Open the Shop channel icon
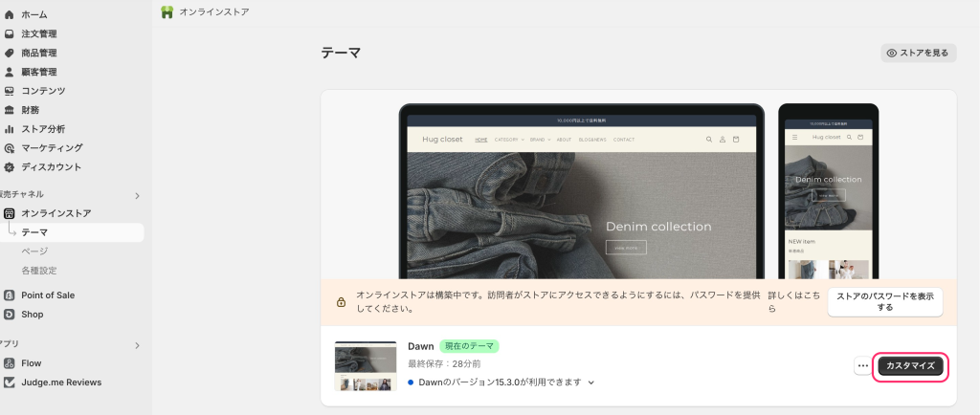980x415 pixels. pos(10,314)
